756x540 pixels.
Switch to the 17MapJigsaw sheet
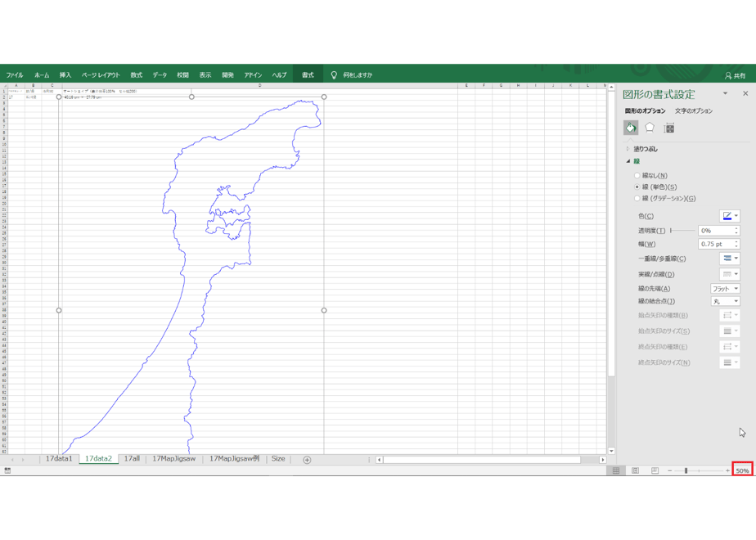tap(174, 459)
